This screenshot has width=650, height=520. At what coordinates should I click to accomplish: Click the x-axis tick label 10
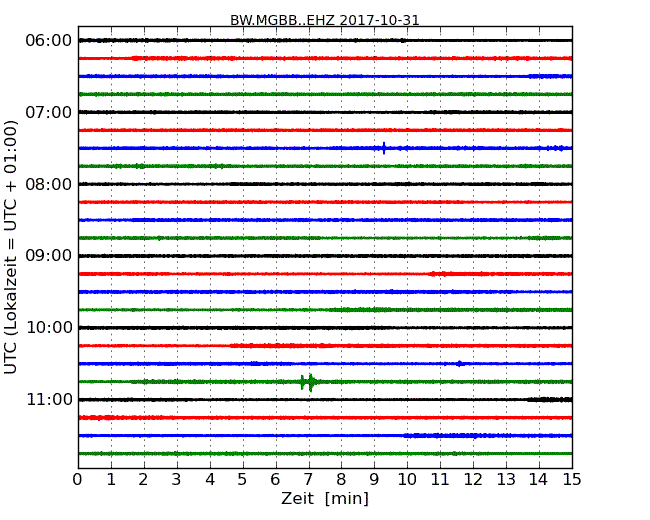(x=407, y=480)
